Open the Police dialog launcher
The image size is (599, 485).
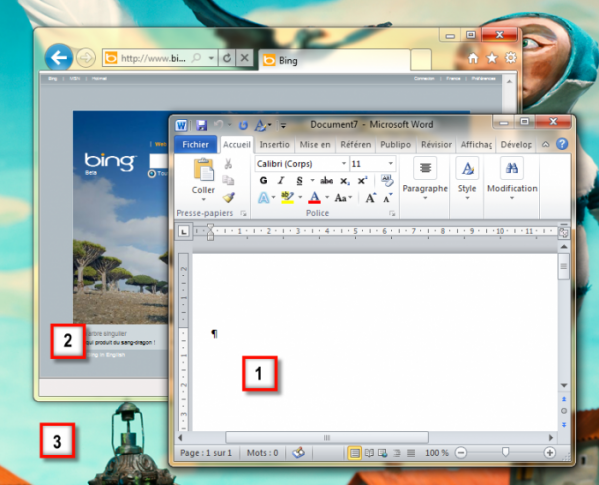pos(392,213)
